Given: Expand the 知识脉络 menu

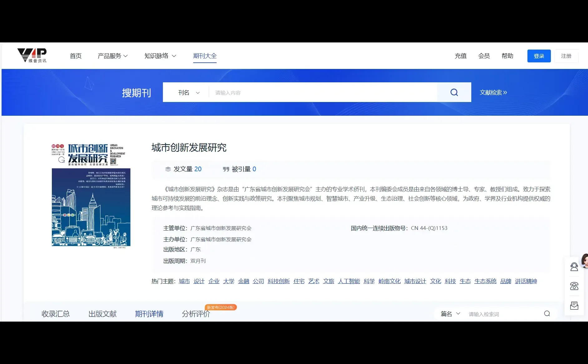Looking at the screenshot, I should point(160,56).
